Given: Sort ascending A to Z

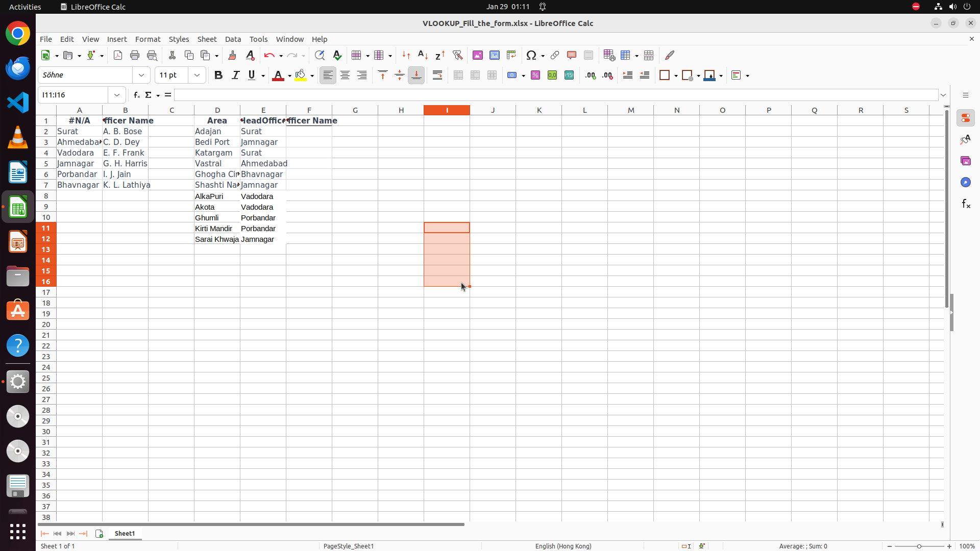Looking at the screenshot, I should point(423,55).
